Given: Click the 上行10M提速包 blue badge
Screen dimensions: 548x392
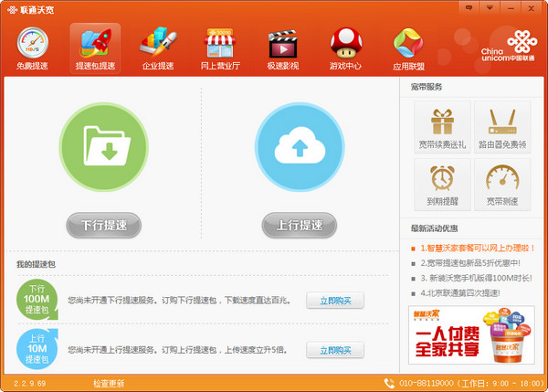Looking at the screenshot, I should [x=37, y=349].
